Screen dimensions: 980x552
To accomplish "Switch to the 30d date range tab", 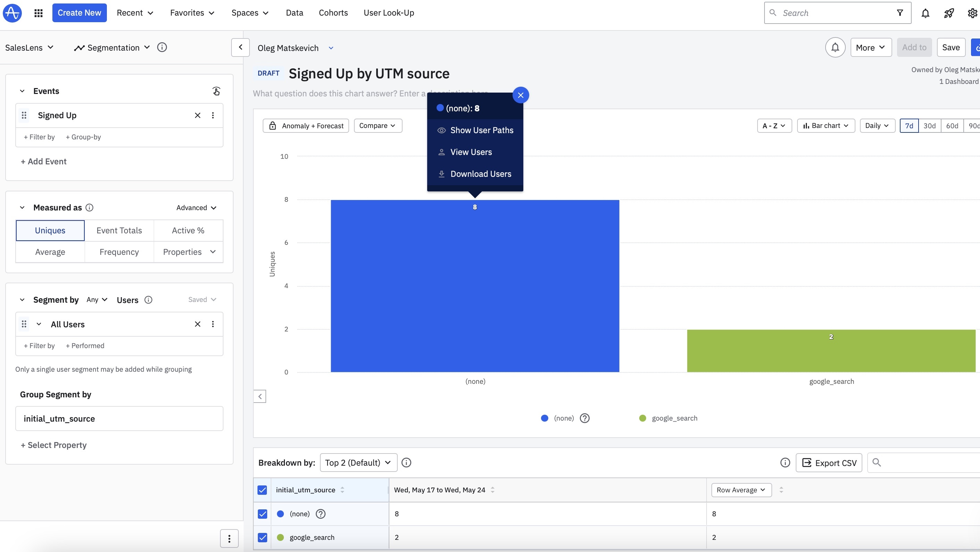I will pyautogui.click(x=929, y=126).
